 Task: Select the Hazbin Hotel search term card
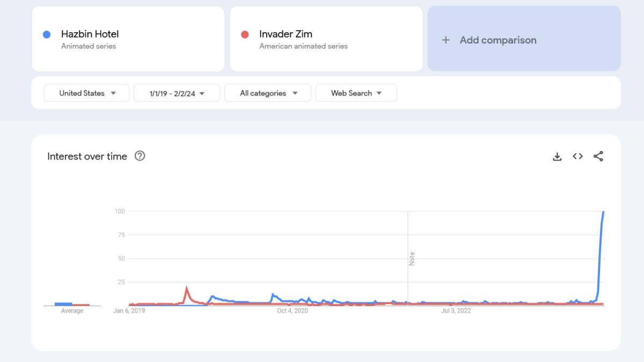click(128, 39)
